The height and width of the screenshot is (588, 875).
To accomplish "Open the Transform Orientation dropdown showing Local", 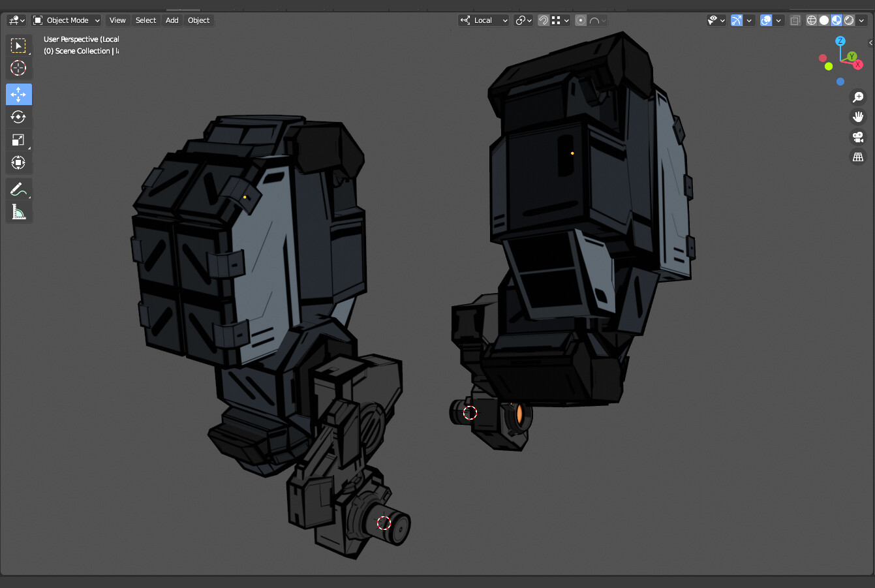I will [x=483, y=20].
